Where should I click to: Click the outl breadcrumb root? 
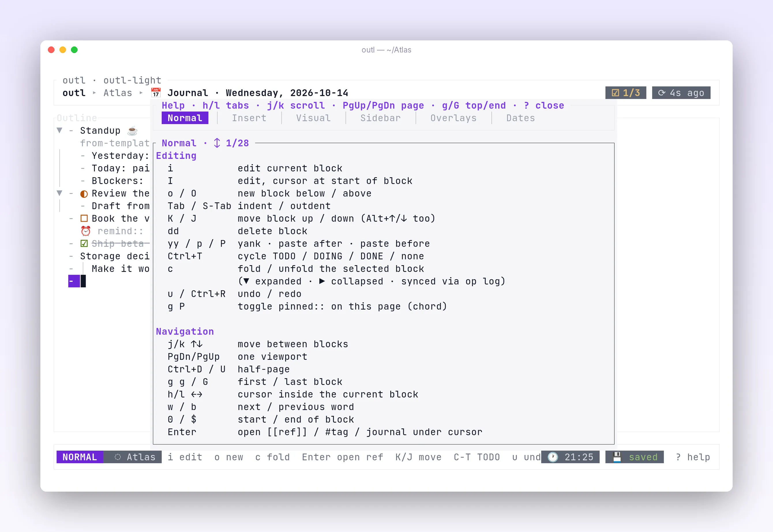[74, 93]
